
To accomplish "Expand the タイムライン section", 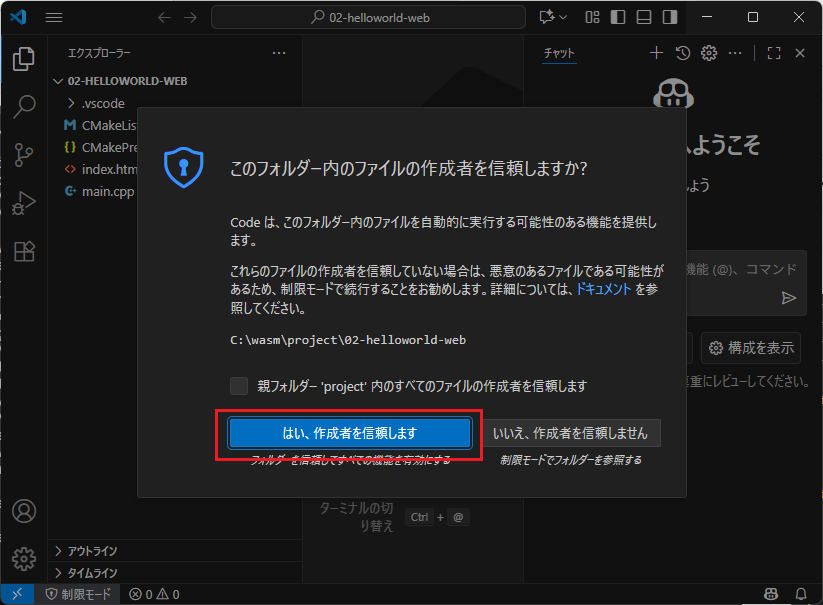I will pyautogui.click(x=175, y=573).
